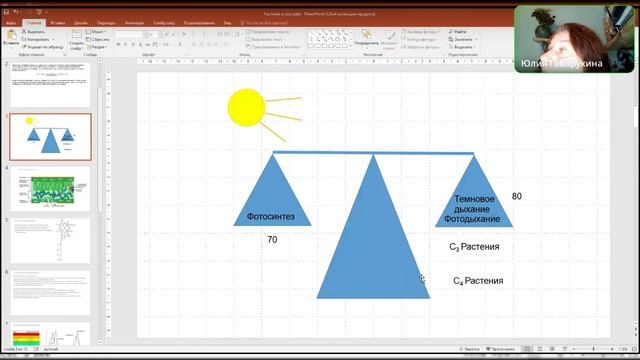Open Заливка фигуры shape fill
Viewport: 640px width, 360px height.
tap(420, 31)
